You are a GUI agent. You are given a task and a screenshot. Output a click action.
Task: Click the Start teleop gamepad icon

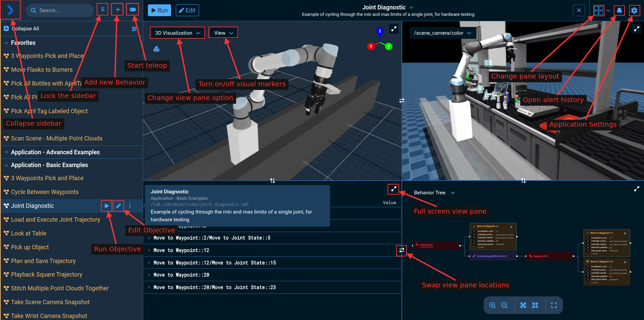point(133,10)
